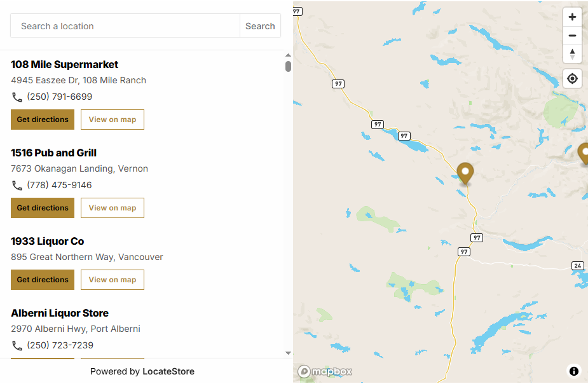View 108 Mile Supermarket on map
Screen dimensions: 588x384
tap(113, 120)
